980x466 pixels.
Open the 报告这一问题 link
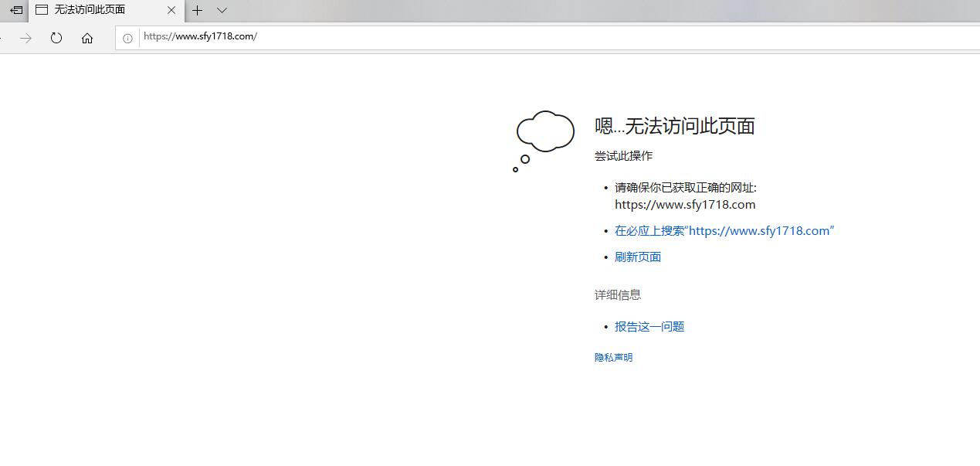[649, 326]
